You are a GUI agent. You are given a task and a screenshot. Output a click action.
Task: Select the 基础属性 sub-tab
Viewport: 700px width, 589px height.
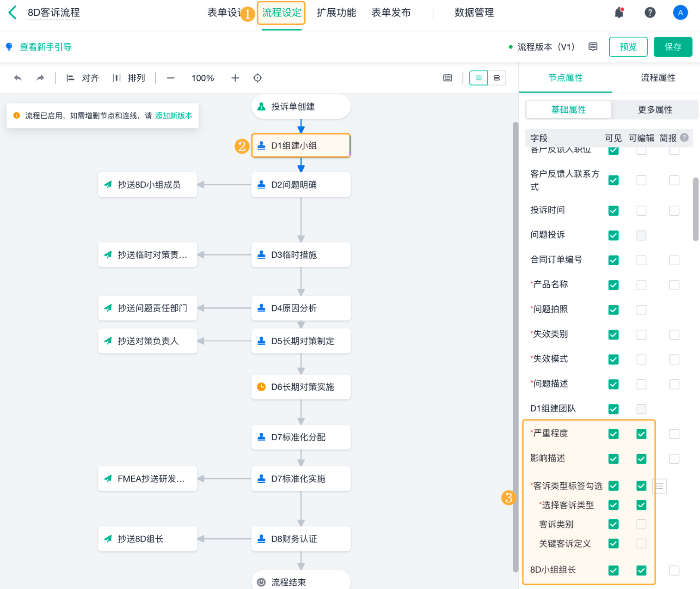point(568,109)
